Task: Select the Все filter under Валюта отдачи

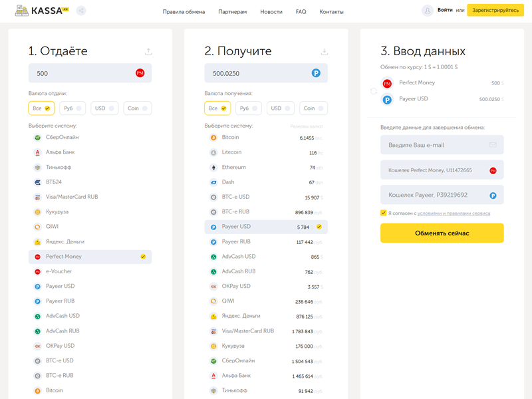Action: point(41,108)
